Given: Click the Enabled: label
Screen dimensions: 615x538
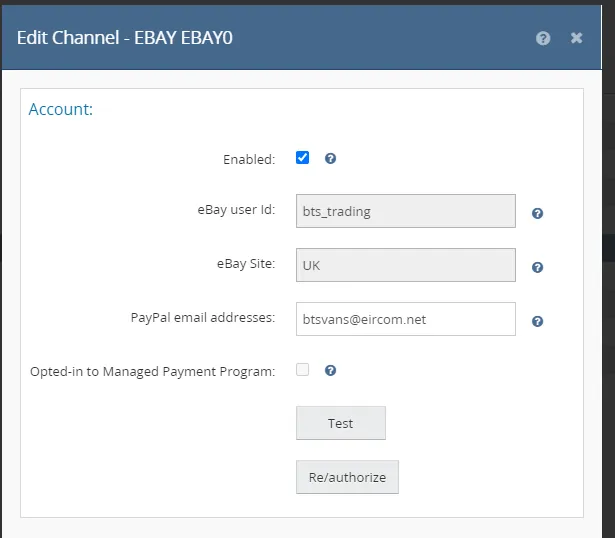Looking at the screenshot, I should pyautogui.click(x=249, y=160).
